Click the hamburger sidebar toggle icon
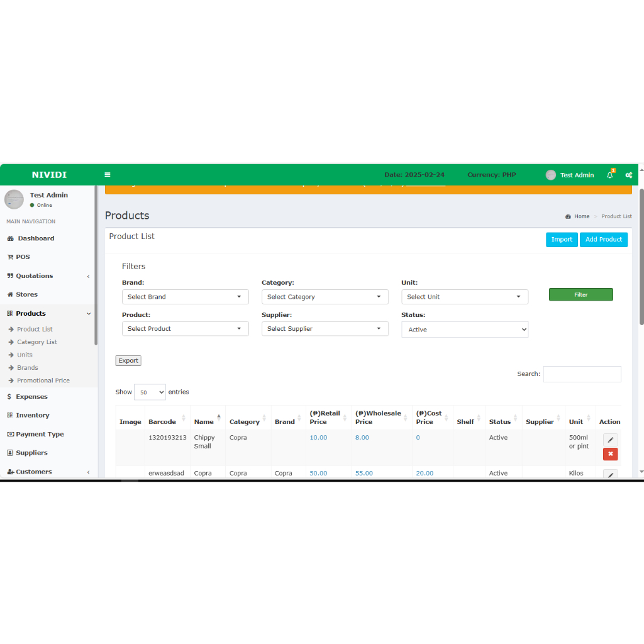The image size is (644, 644). click(x=108, y=175)
